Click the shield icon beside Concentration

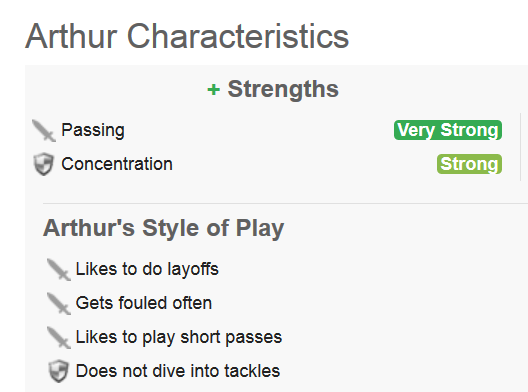pyautogui.click(x=44, y=164)
